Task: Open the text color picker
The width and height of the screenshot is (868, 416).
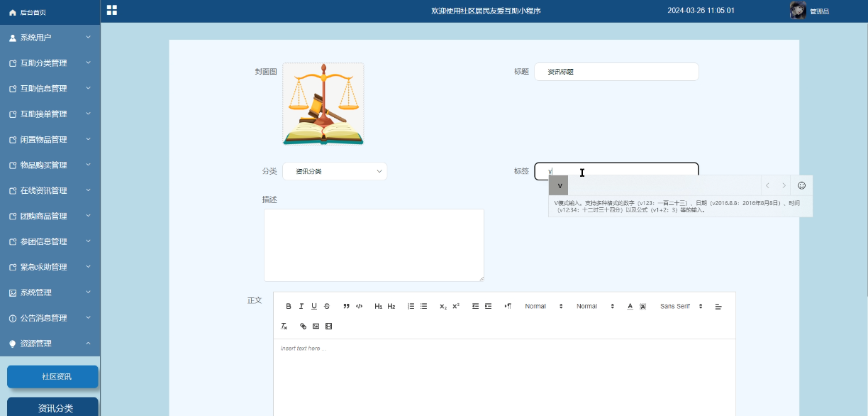Action: point(630,306)
